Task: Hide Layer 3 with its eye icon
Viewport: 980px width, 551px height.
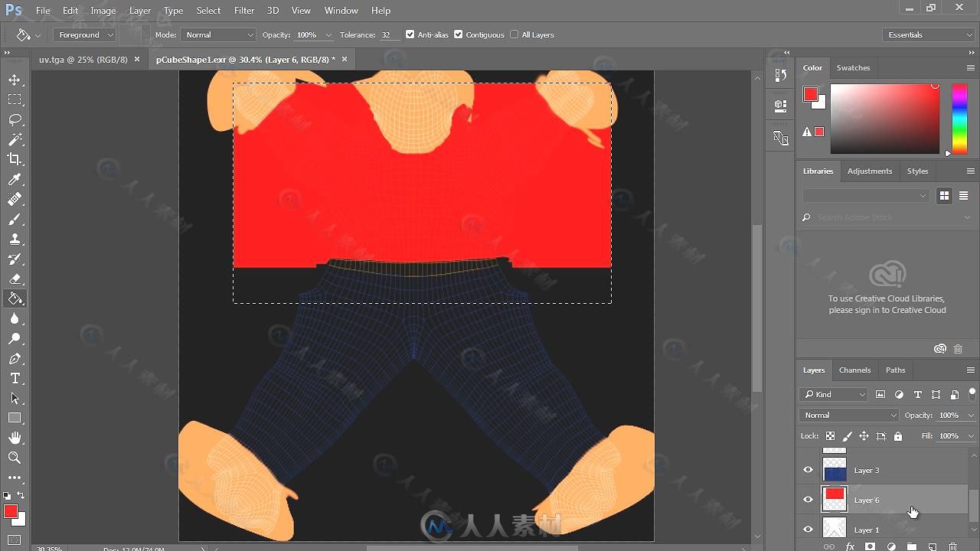Action: (x=808, y=470)
